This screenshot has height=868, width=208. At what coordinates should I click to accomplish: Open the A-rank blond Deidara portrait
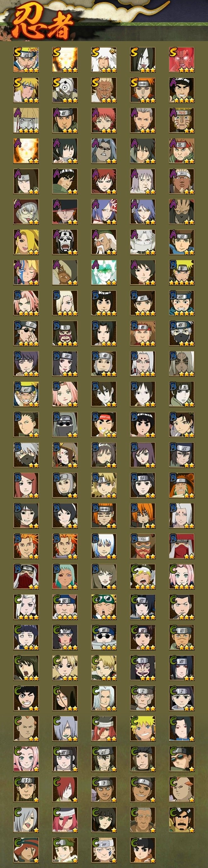[x=26, y=242]
